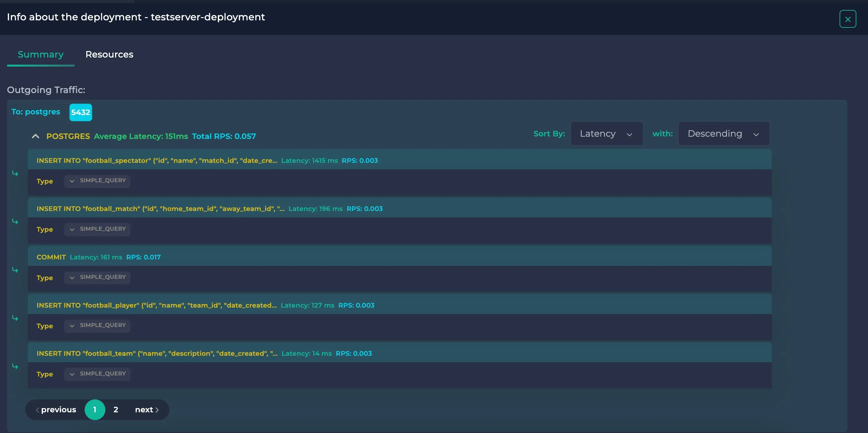Click the collapse arrow for POSTGRES section
The height and width of the screenshot is (433, 868).
36,136
